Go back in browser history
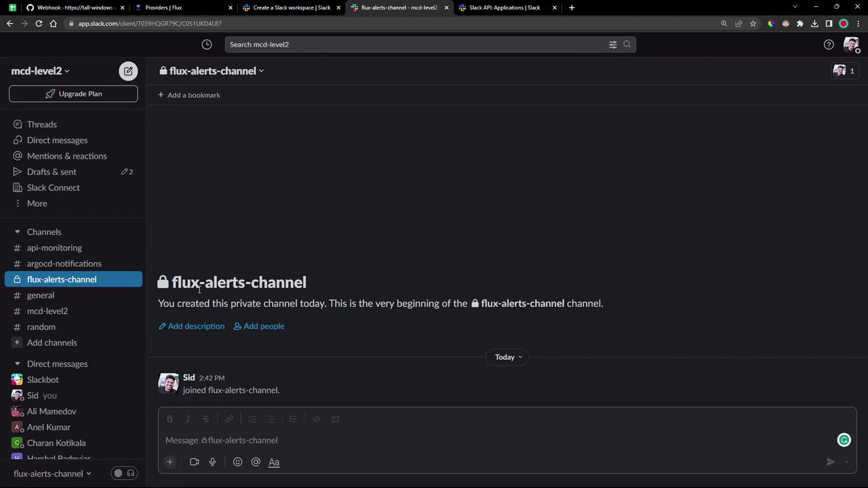Screen dimensions: 868x488 9,24
